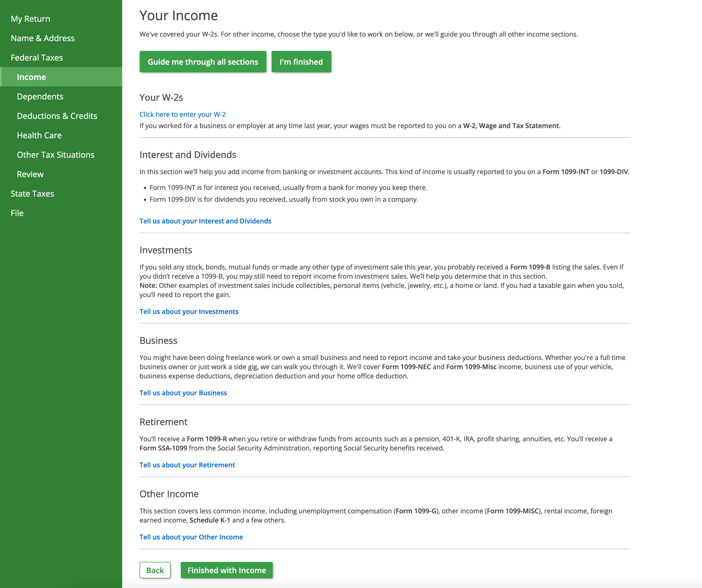The image size is (702, 588).
Task: Click the My Return navigation item
Action: coord(30,18)
